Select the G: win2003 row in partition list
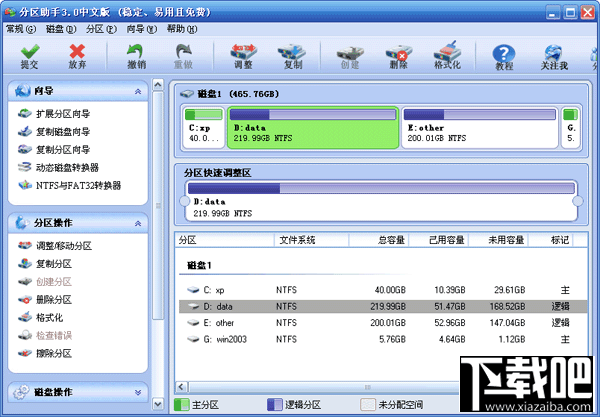The image size is (600, 417). click(383, 339)
